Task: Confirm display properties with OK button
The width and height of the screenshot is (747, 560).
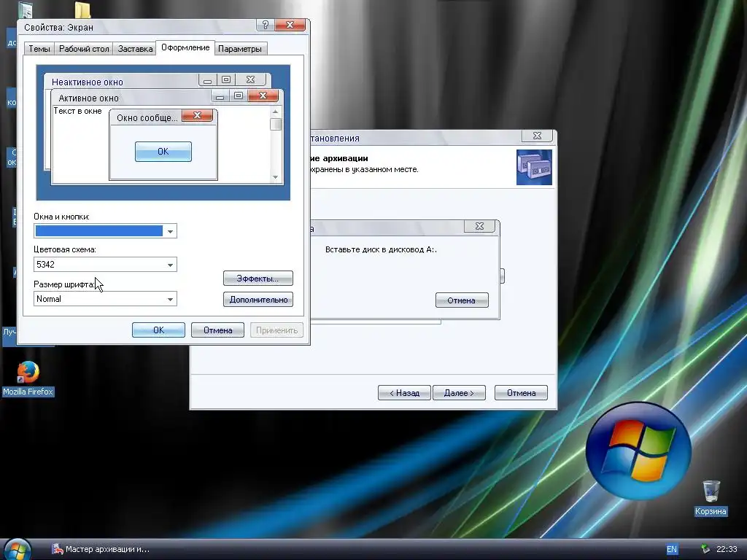Action: (158, 330)
